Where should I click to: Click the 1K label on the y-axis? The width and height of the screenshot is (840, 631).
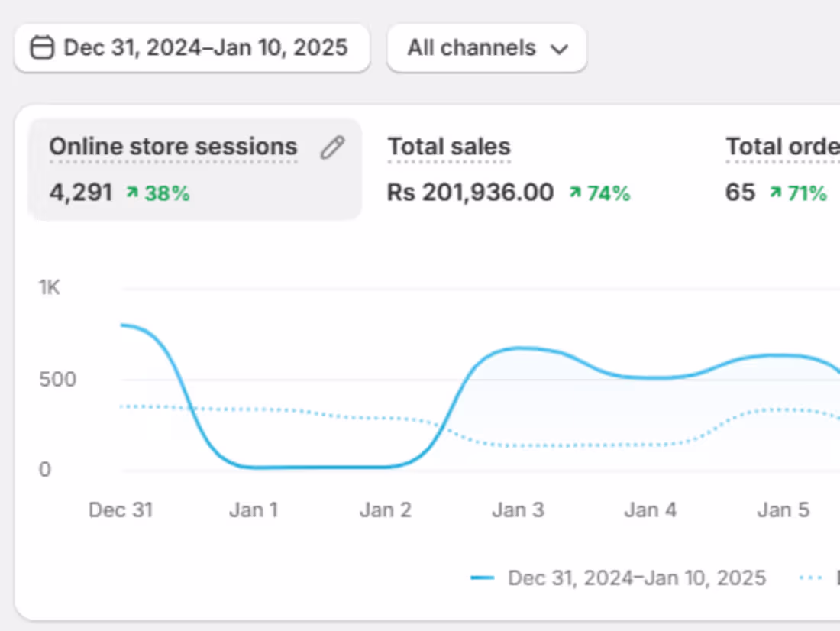click(x=50, y=288)
